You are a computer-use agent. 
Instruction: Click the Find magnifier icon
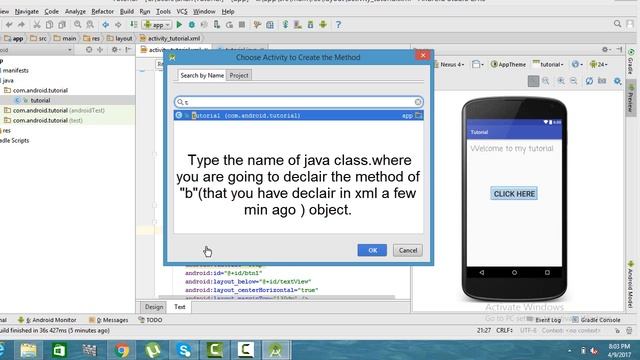coord(78,25)
